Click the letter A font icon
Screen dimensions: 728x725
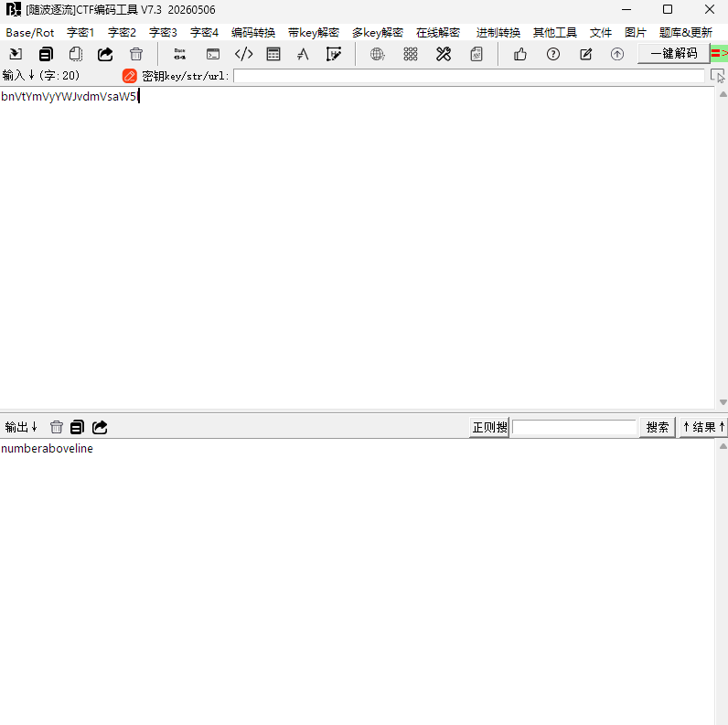[303, 54]
